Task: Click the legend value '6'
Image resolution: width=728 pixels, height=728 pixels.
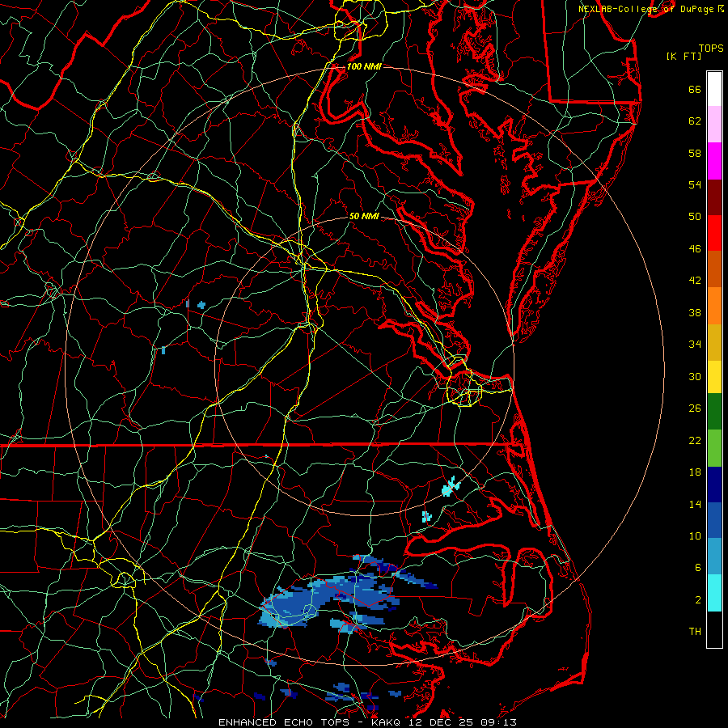Action: (698, 568)
